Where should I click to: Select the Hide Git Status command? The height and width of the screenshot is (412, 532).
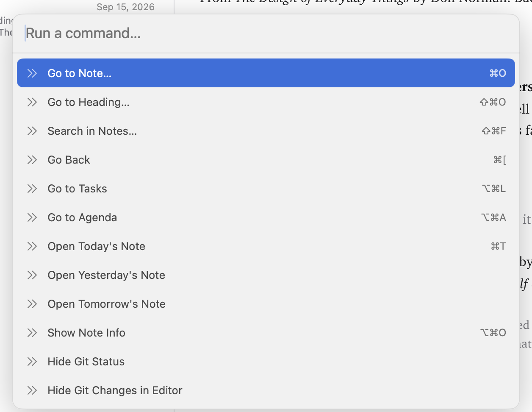(266, 361)
